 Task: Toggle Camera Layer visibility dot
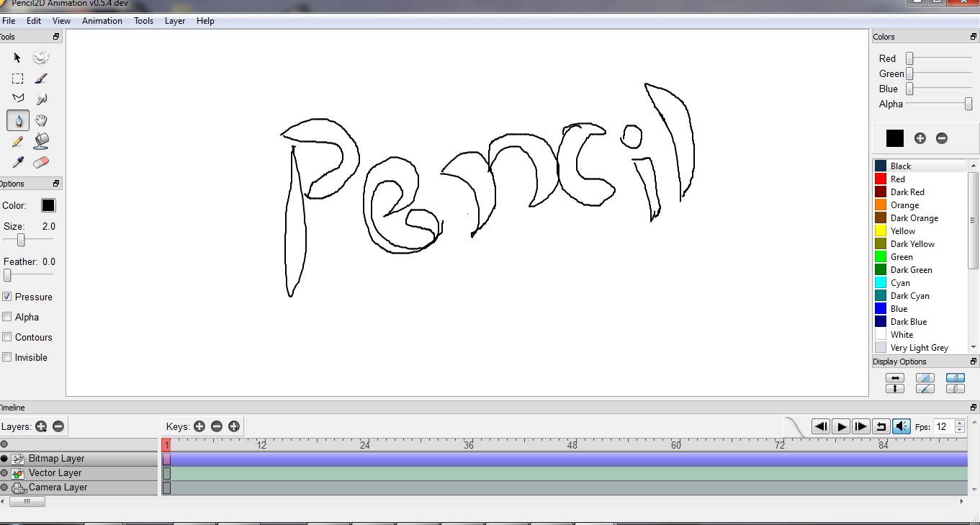click(x=4, y=488)
